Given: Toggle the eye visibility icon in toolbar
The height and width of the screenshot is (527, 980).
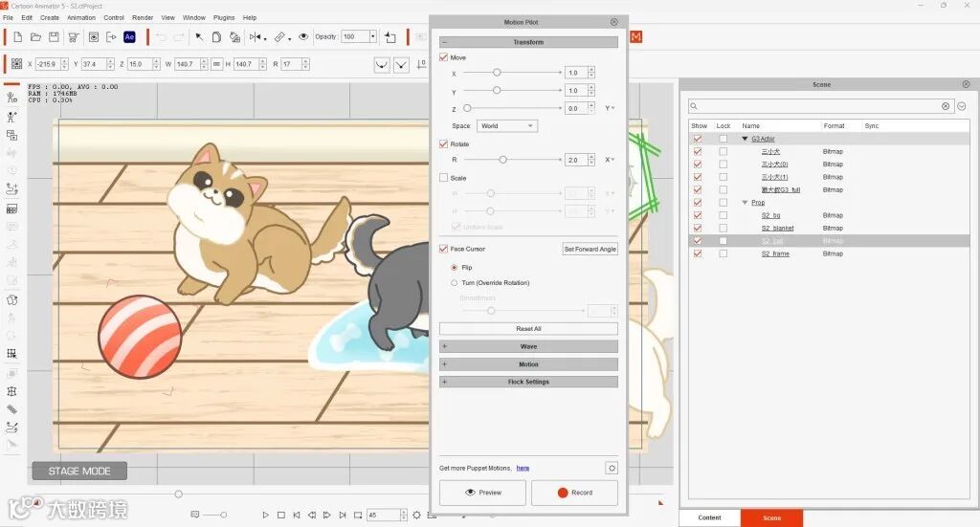Looking at the screenshot, I should click(303, 37).
